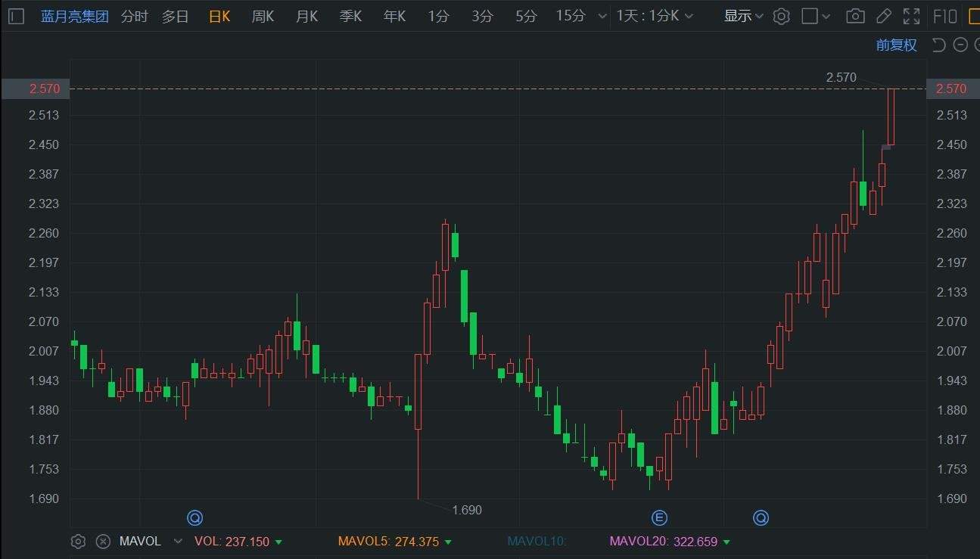Click the 蓝月亮集团 stock name
Screen dimensions: 980x559
pos(74,16)
